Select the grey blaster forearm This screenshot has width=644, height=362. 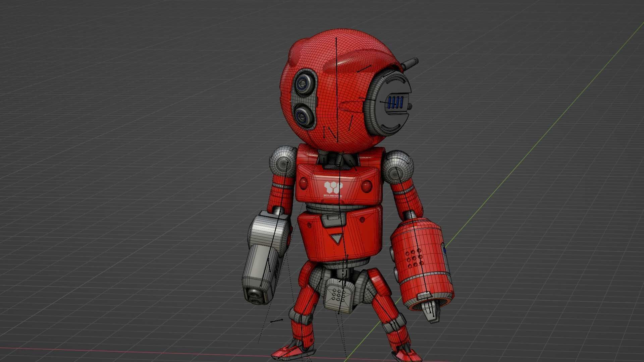(266, 258)
